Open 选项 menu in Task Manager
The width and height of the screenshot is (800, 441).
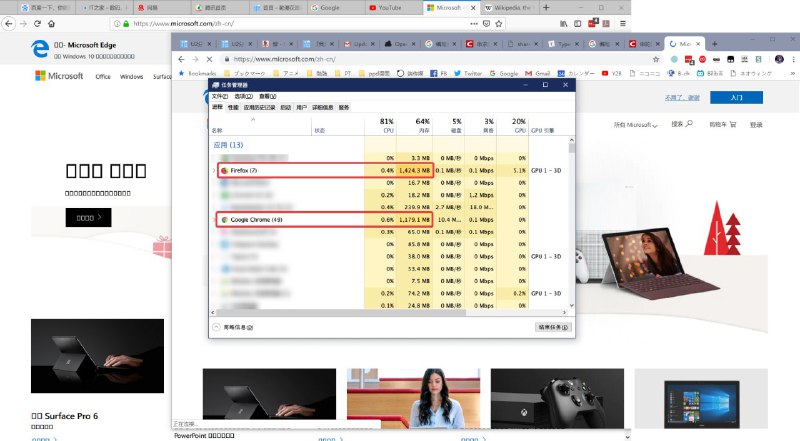pyautogui.click(x=243, y=96)
